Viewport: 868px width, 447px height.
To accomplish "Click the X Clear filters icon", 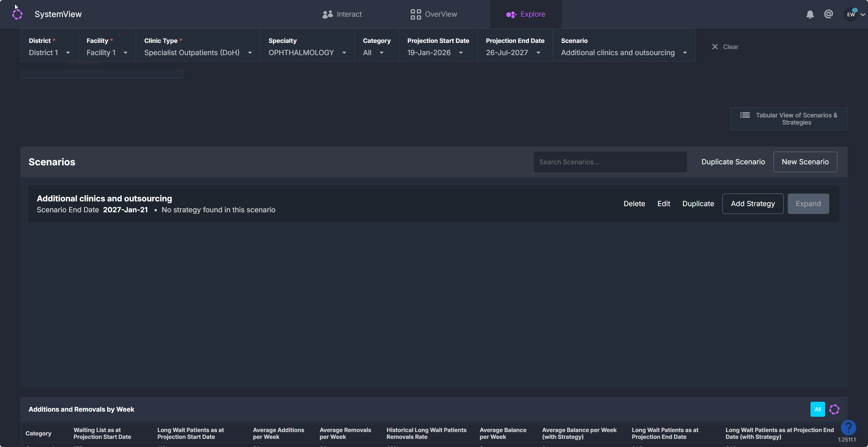I will click(x=715, y=47).
